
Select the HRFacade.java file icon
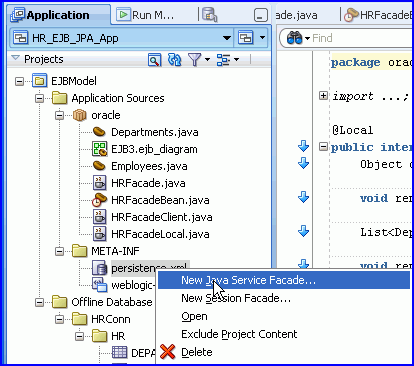[x=99, y=183]
